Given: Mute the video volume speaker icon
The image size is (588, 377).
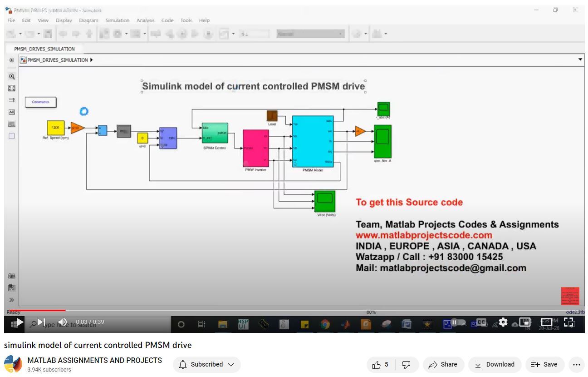Looking at the screenshot, I should 63,322.
